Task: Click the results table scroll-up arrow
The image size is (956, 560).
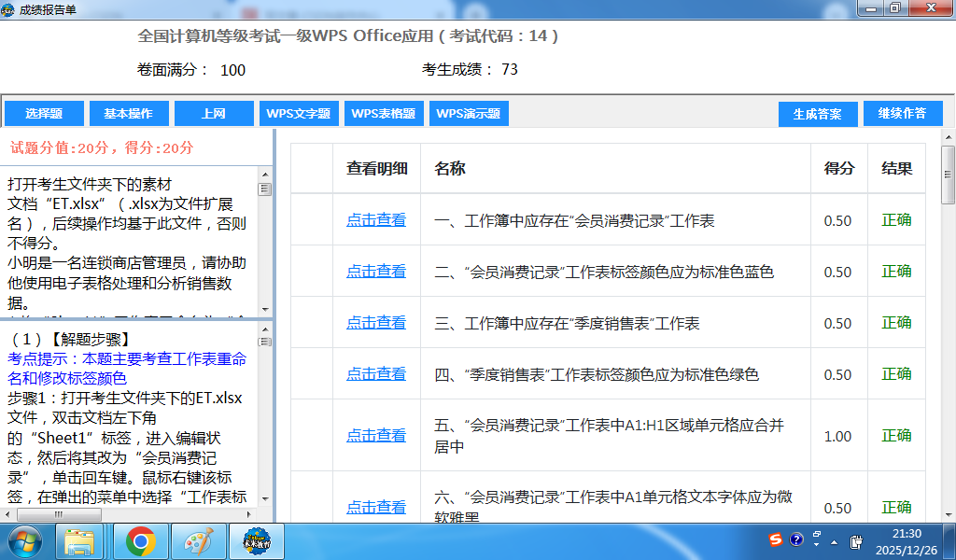Action: point(949,137)
